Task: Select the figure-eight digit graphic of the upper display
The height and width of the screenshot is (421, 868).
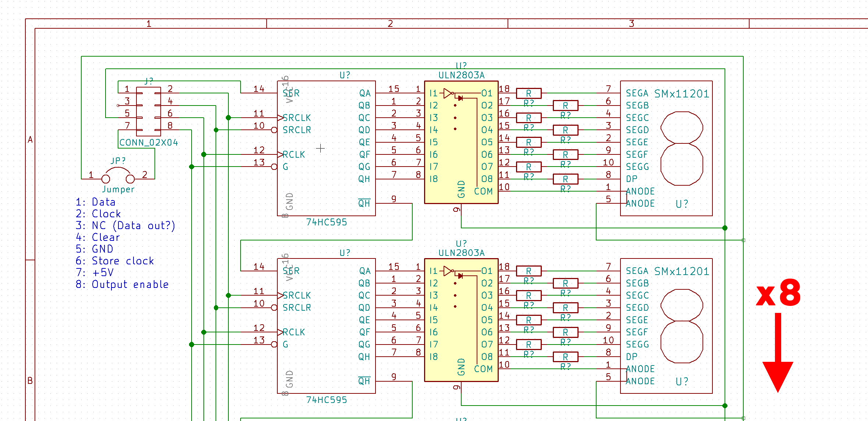Action: (x=682, y=149)
